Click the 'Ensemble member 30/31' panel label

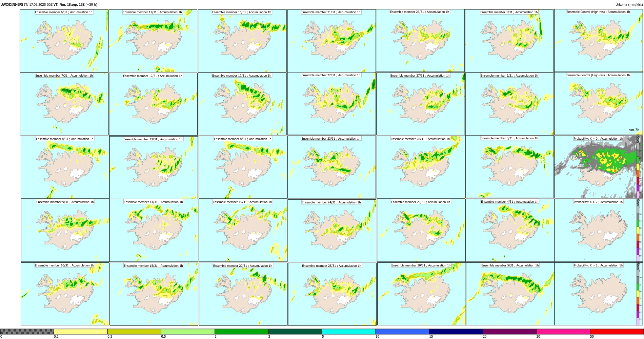(x=421, y=265)
